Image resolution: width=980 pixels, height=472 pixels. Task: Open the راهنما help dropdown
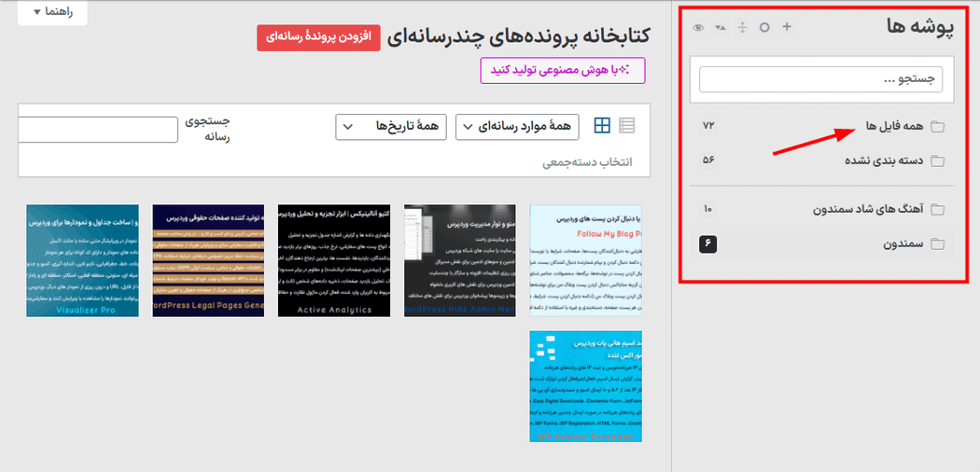[52, 12]
